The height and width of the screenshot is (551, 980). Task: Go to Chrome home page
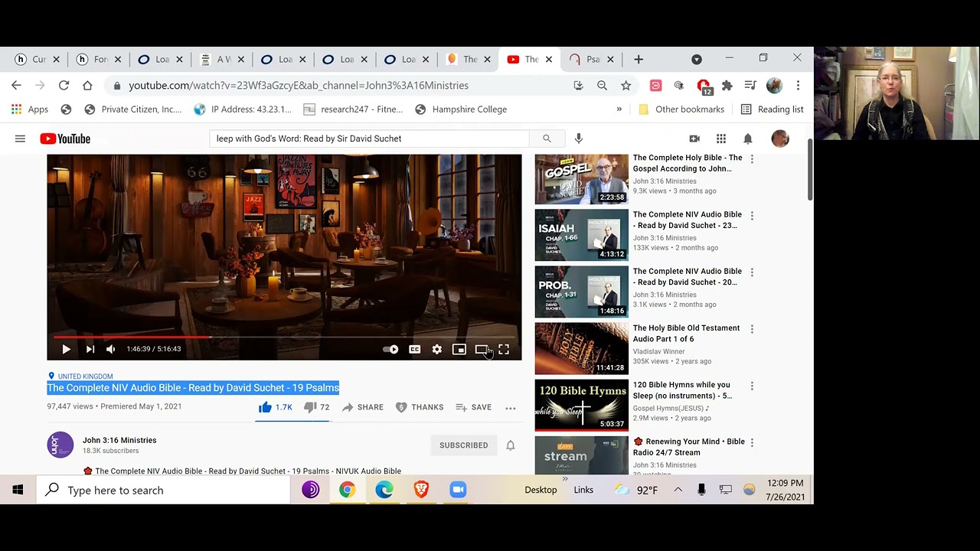[x=87, y=86]
